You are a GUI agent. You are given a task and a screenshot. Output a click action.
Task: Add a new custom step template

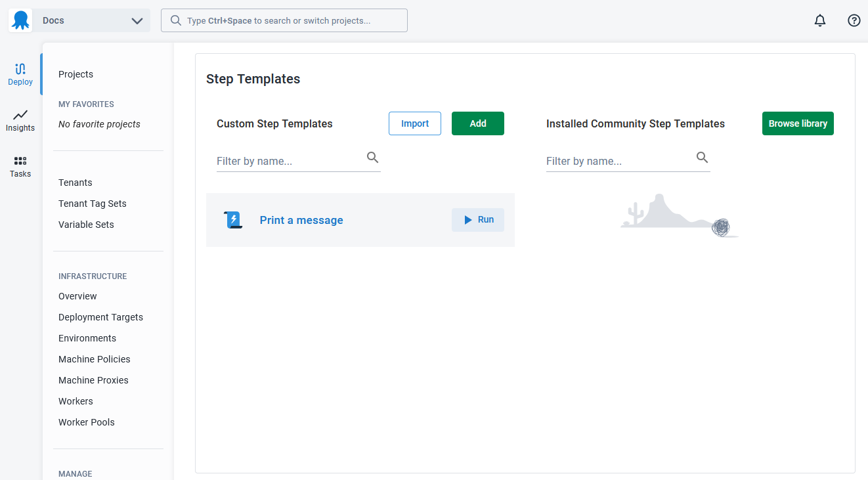tap(478, 123)
